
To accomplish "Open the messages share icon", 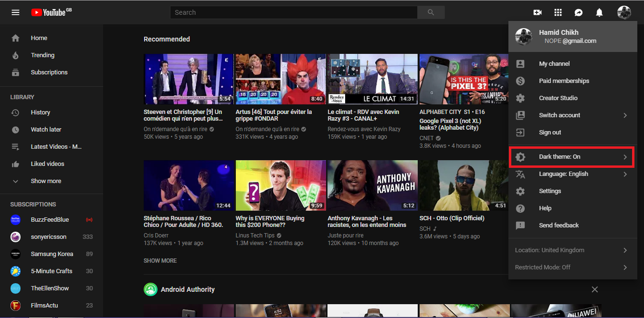I will click(x=578, y=12).
